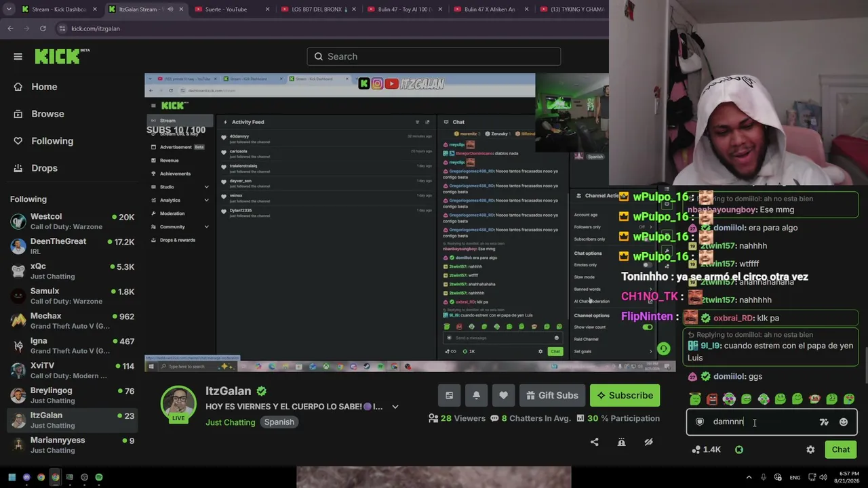The height and width of the screenshot is (488, 868).
Task: Click the green K icon below chat input
Action: pos(739,449)
